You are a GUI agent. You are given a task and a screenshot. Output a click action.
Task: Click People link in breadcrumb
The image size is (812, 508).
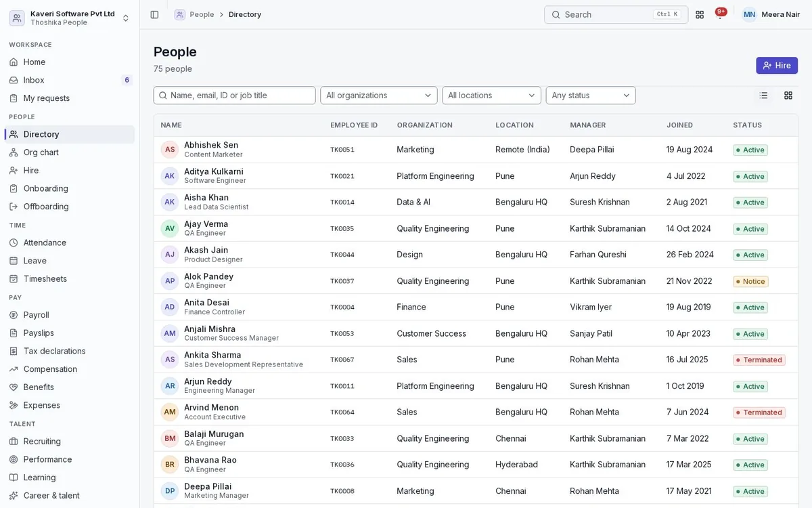(x=202, y=14)
